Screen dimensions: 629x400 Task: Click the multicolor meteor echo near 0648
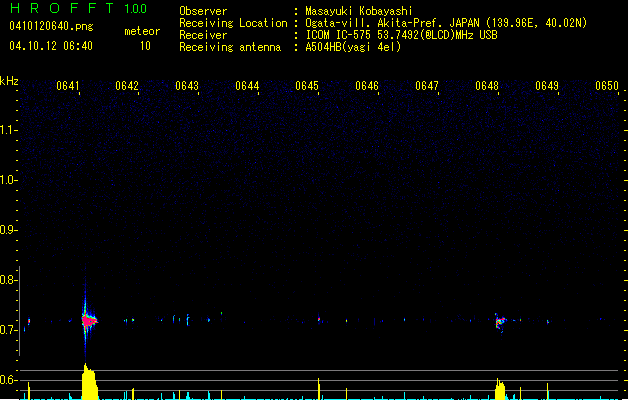pos(500,322)
